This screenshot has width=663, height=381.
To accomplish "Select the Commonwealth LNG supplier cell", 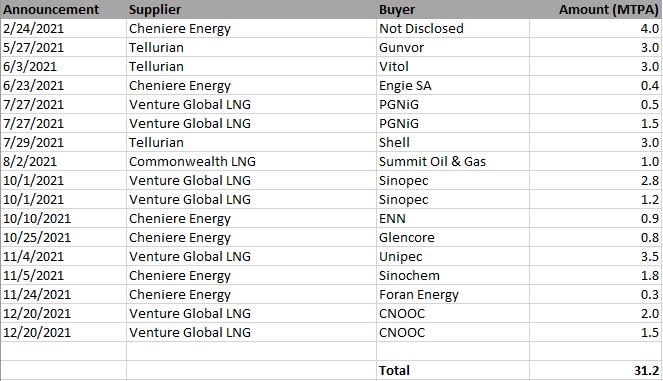I will click(251, 162).
